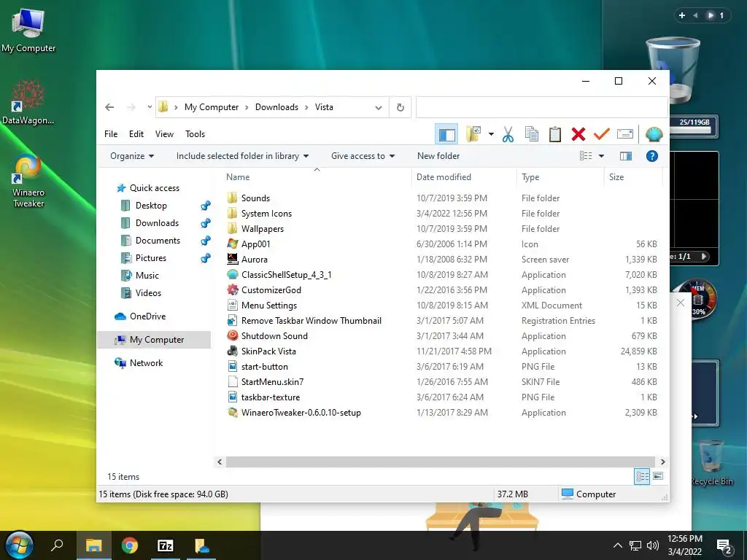The image size is (747, 560).
Task: Select the System Icons folder
Action: (x=266, y=214)
